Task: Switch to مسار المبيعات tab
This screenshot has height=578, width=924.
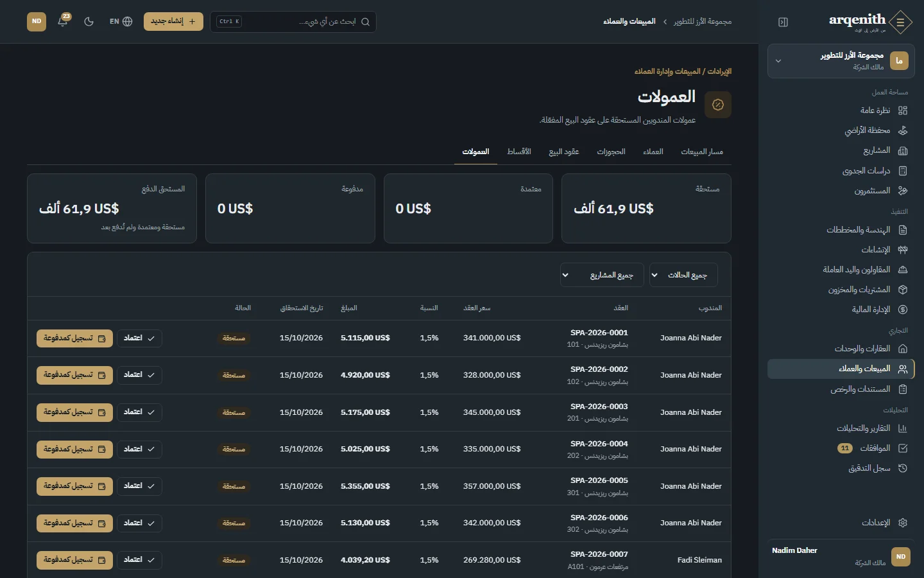Action: click(702, 152)
